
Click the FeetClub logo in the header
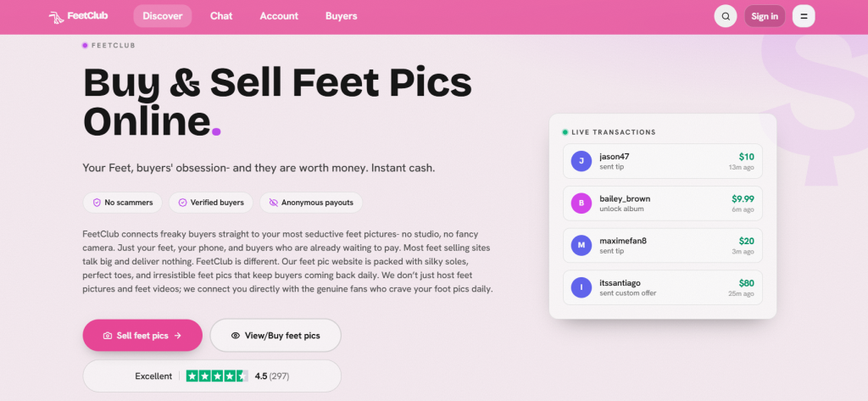78,17
